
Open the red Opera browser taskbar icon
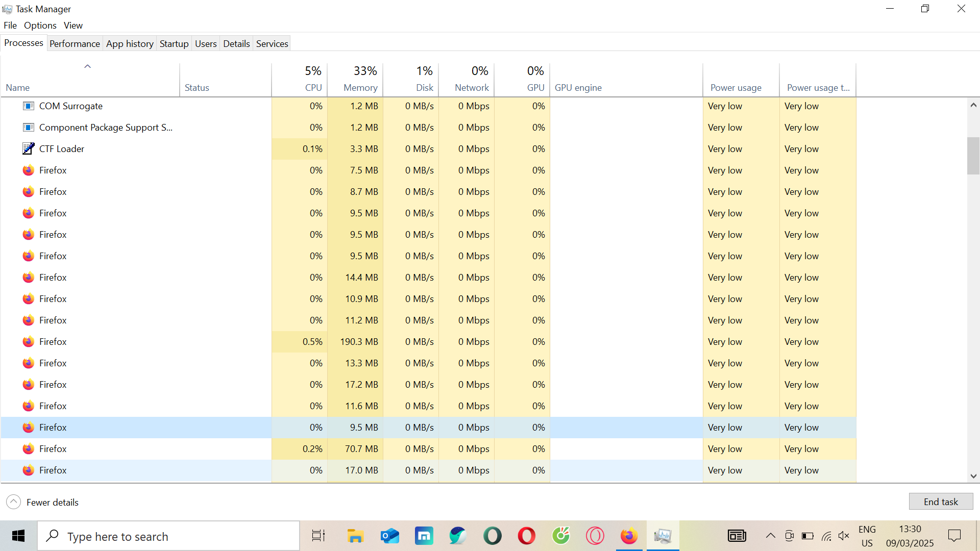(x=526, y=536)
